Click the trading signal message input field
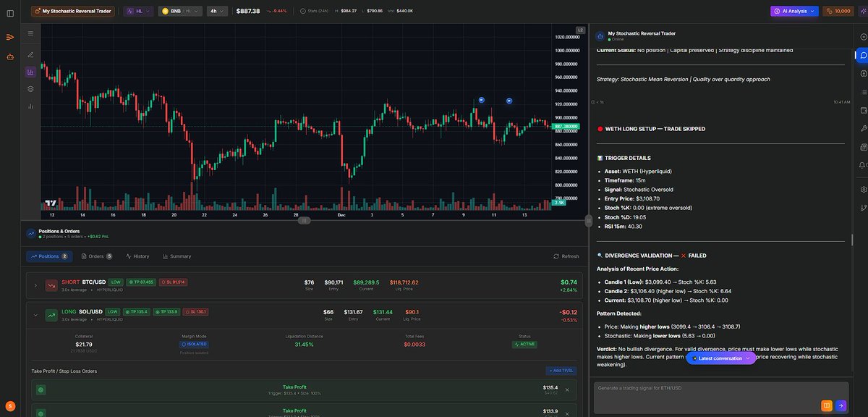 tap(721, 397)
